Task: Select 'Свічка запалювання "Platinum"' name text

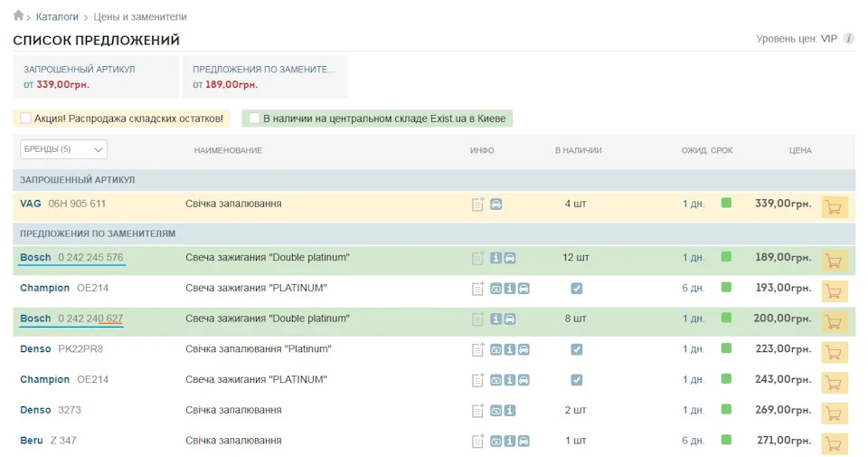Action: (x=259, y=349)
